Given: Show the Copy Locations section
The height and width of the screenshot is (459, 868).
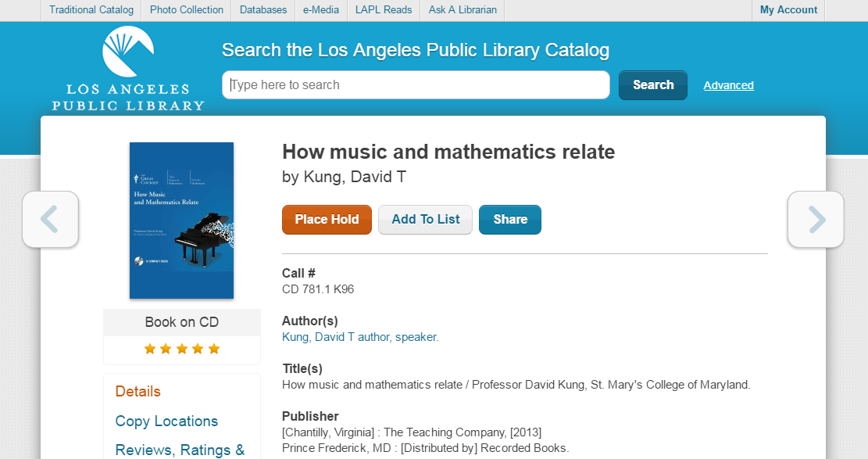Looking at the screenshot, I should [166, 421].
